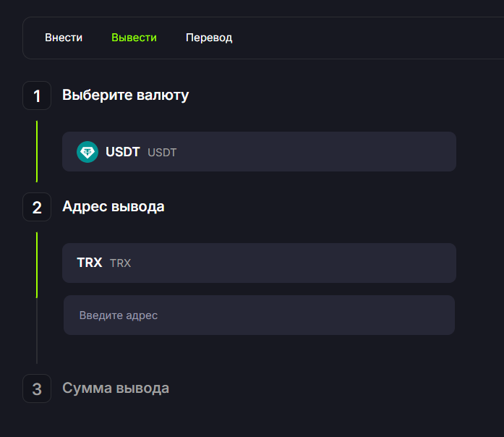Click the step 2 number badge

[x=37, y=207]
